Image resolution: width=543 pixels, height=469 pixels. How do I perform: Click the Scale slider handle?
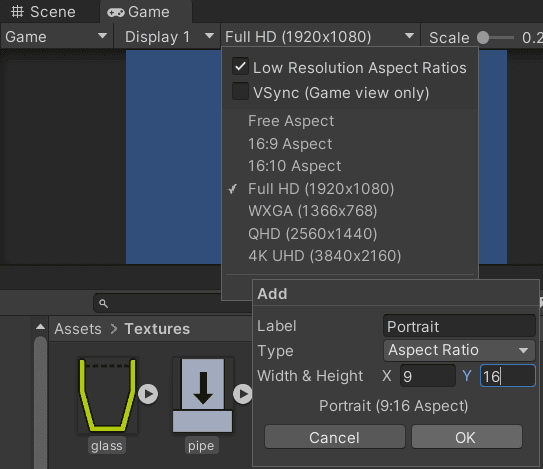[x=483, y=37]
